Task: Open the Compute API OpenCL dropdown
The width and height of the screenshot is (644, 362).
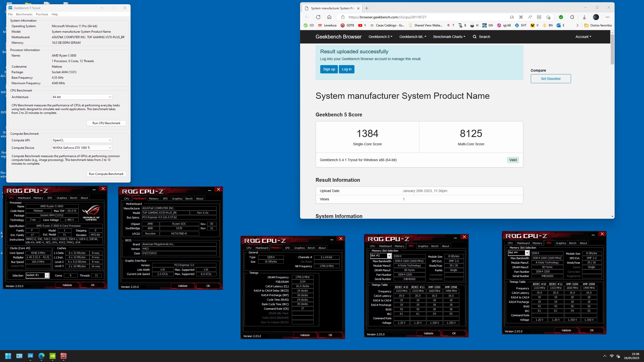Action: click(82, 140)
